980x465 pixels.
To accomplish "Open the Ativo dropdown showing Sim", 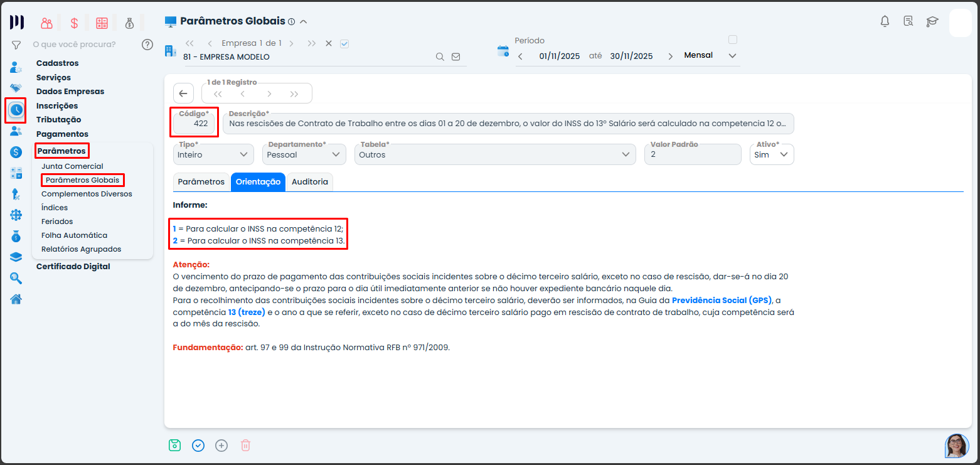I will click(x=772, y=154).
